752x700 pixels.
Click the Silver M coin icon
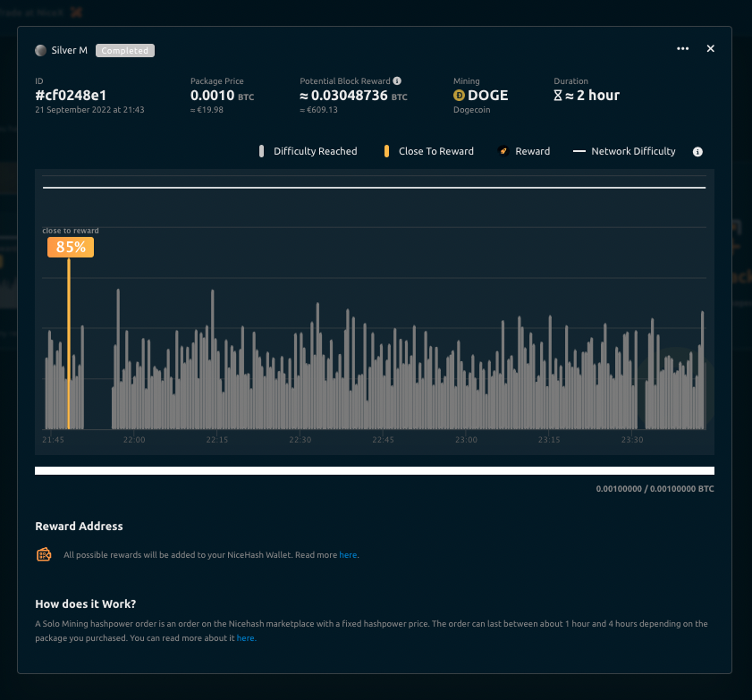tap(40, 51)
